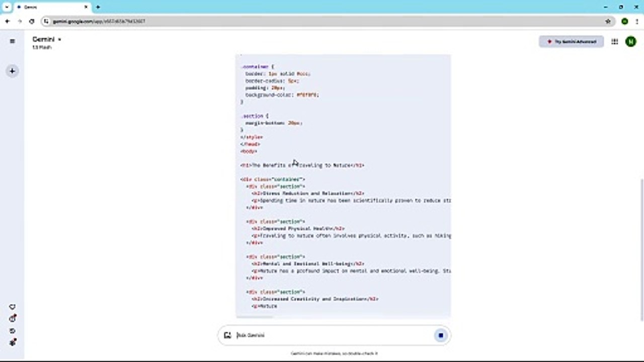This screenshot has width=644, height=362.
Task: Click the 'Improved Physical Health' code line
Action: 298,228
